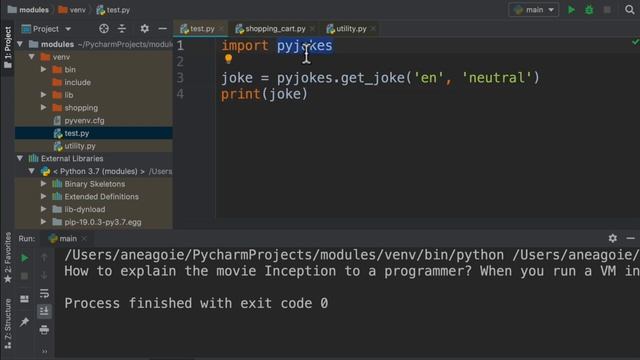Close the utility.py tab
Viewport: 640px width, 360px height.
click(x=373, y=29)
